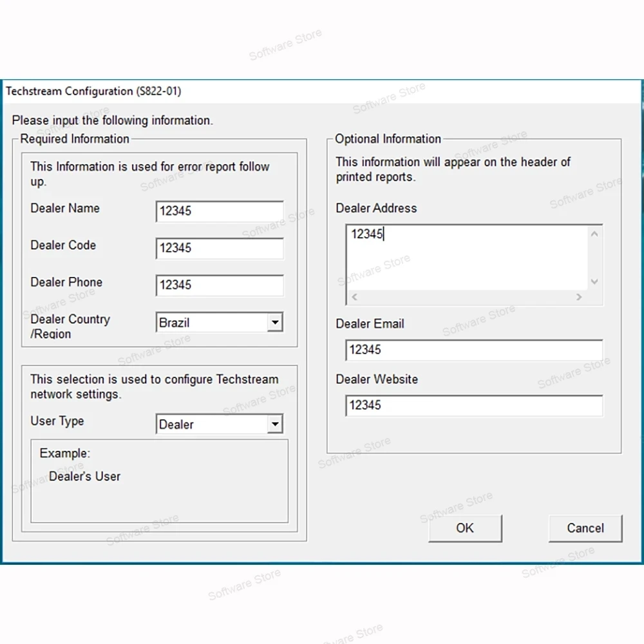Click the Dealer Address scroll up arrow
The image size is (644, 644).
pos(594,234)
